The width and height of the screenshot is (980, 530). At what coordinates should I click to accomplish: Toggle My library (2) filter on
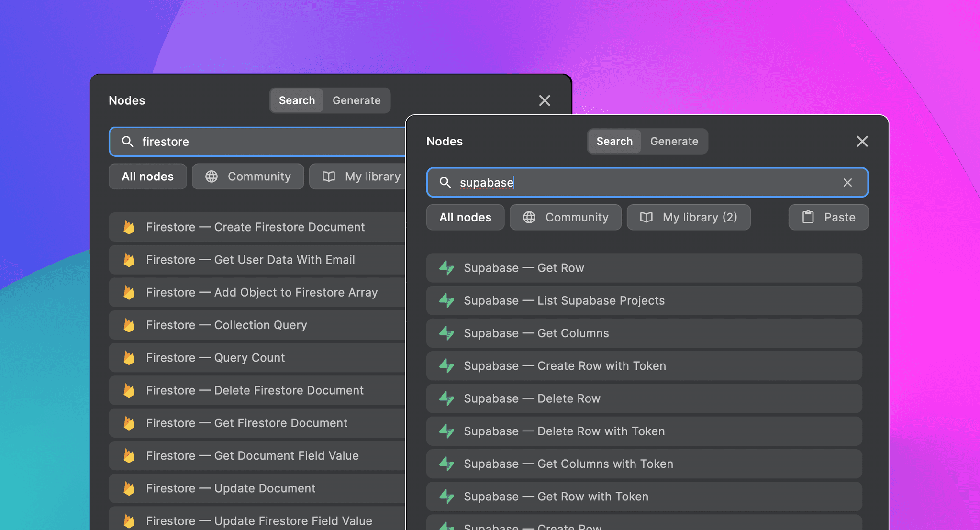click(689, 217)
